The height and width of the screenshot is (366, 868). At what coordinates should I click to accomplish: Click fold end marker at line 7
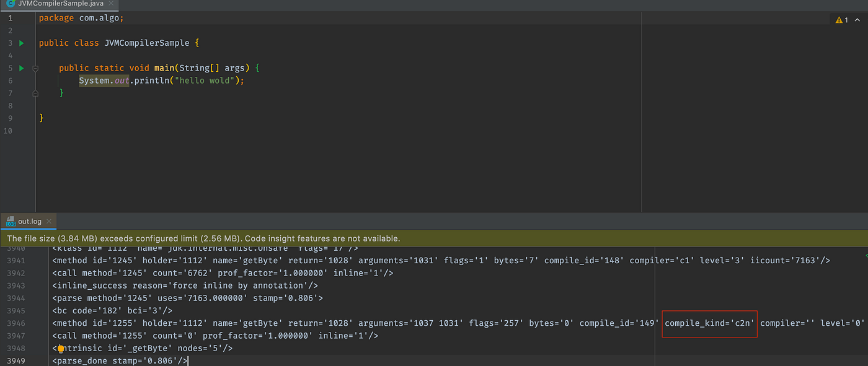coord(35,93)
